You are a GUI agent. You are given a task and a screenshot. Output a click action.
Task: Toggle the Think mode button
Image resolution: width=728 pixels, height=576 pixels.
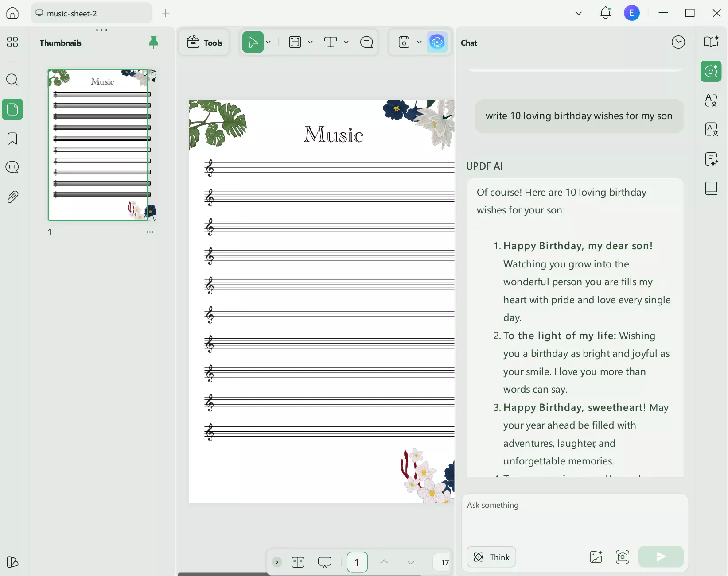coord(491,557)
